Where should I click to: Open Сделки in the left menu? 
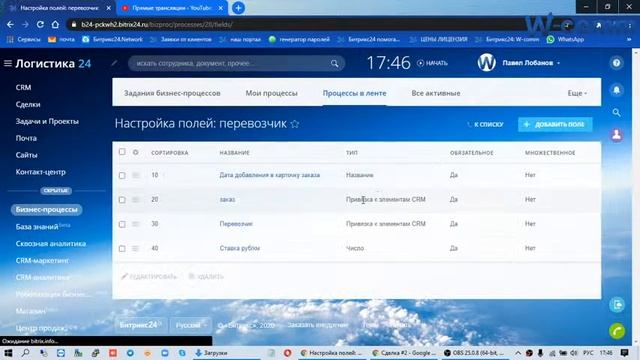(x=28, y=104)
